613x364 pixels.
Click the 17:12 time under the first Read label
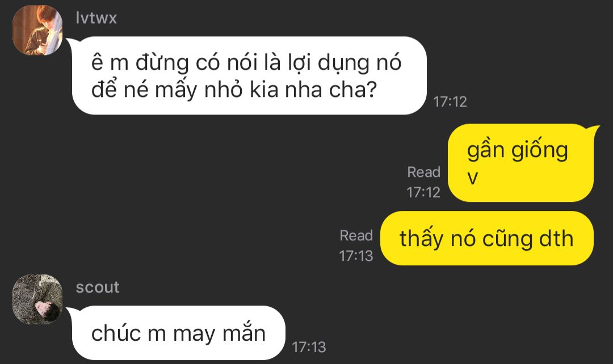(x=423, y=192)
